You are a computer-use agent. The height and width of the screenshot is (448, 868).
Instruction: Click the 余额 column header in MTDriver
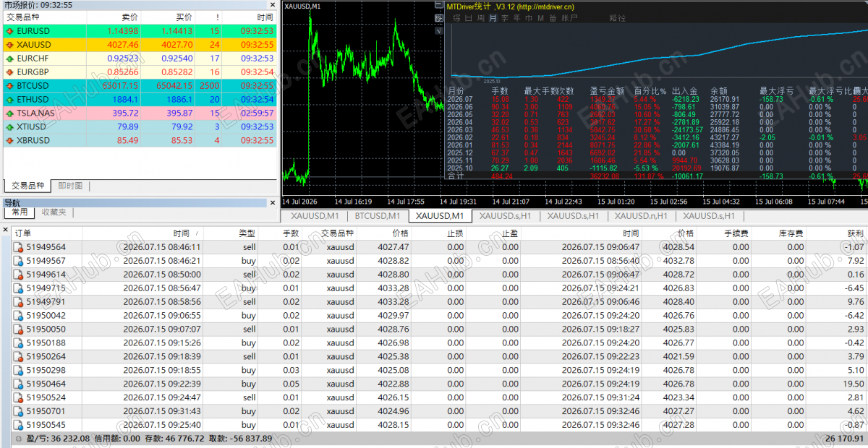[719, 91]
